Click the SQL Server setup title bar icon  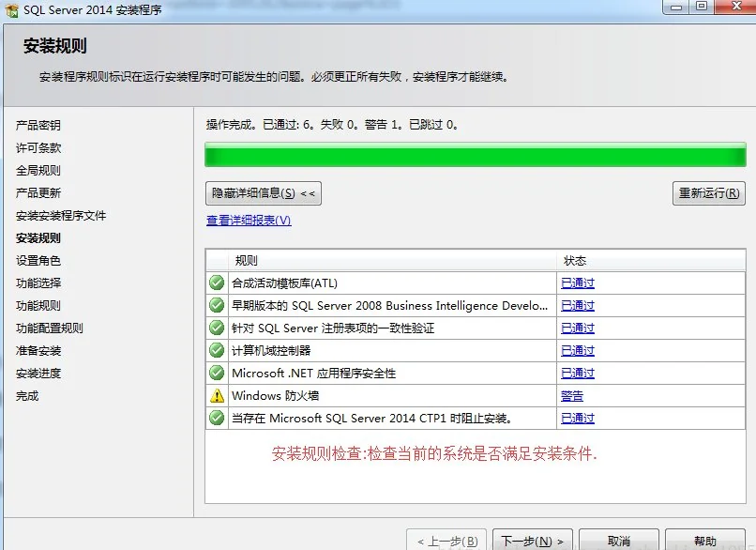[11, 8]
